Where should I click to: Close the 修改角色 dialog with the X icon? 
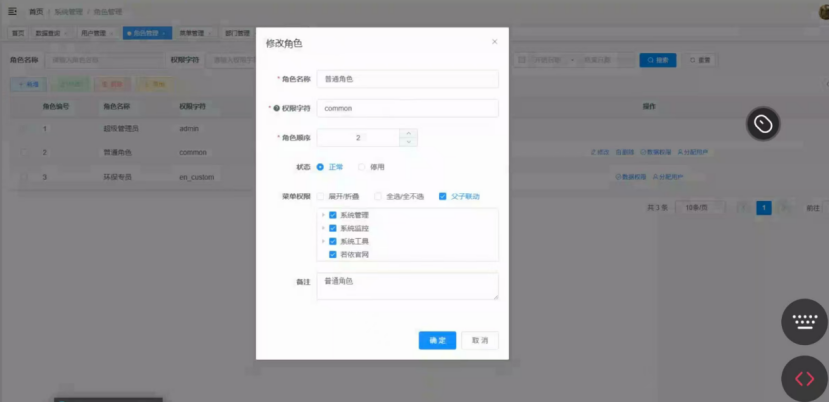click(x=494, y=42)
